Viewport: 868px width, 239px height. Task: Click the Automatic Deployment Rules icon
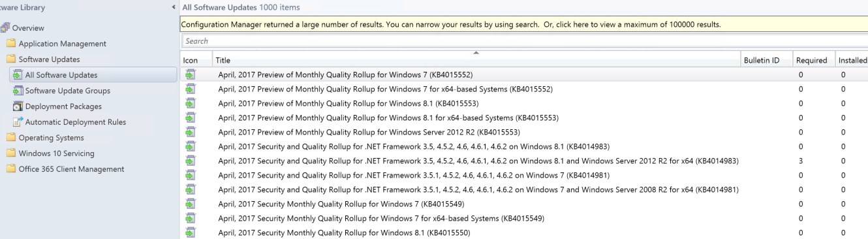pyautogui.click(x=18, y=122)
